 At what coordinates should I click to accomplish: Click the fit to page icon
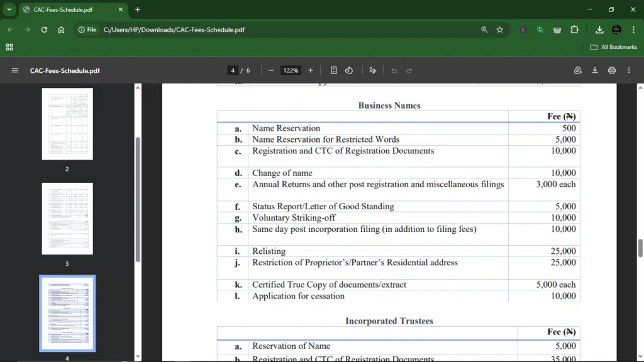(334, 70)
